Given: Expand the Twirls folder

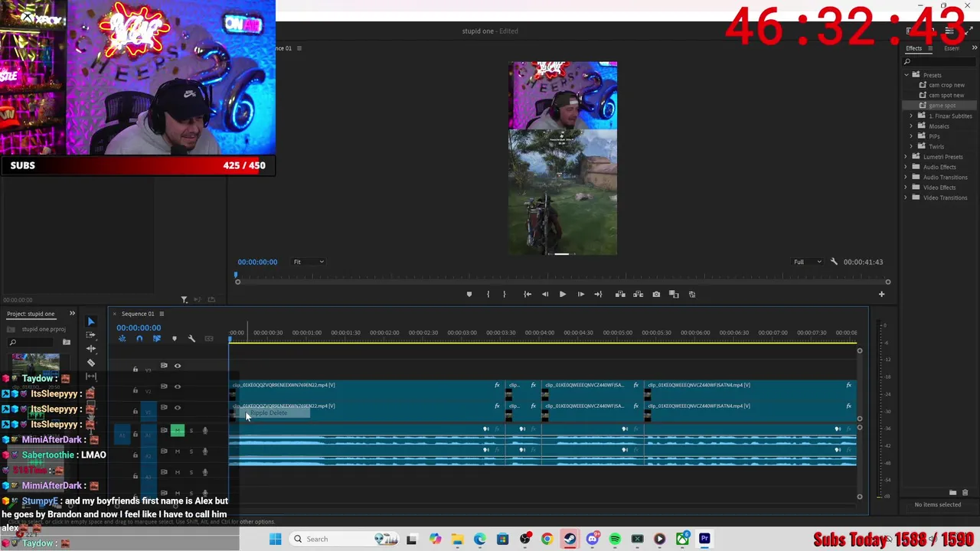Looking at the screenshot, I should [x=911, y=146].
